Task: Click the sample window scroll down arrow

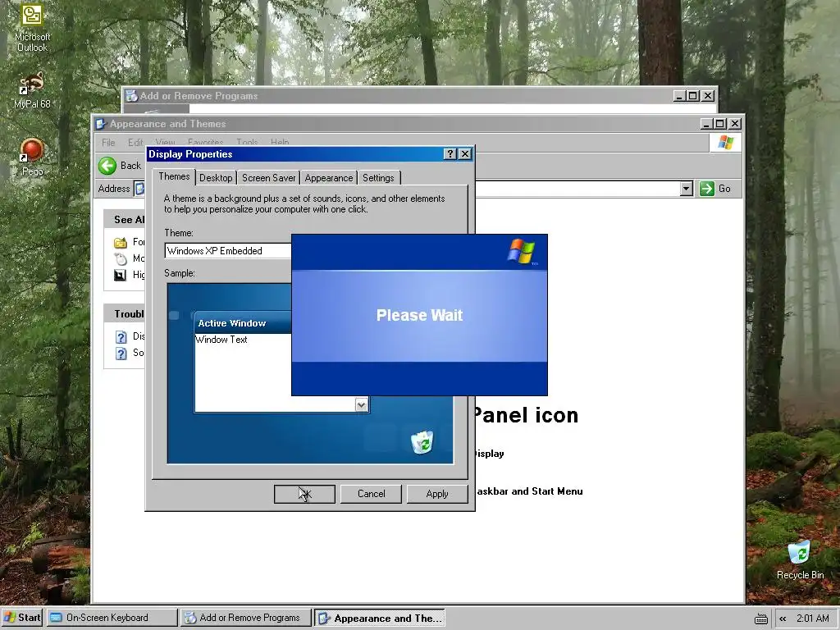Action: tap(362, 405)
